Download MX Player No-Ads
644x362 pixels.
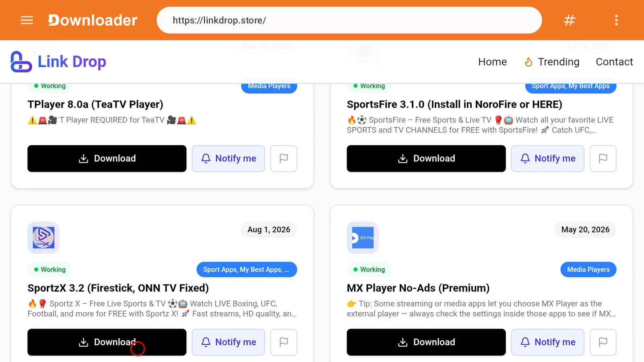pos(426,342)
